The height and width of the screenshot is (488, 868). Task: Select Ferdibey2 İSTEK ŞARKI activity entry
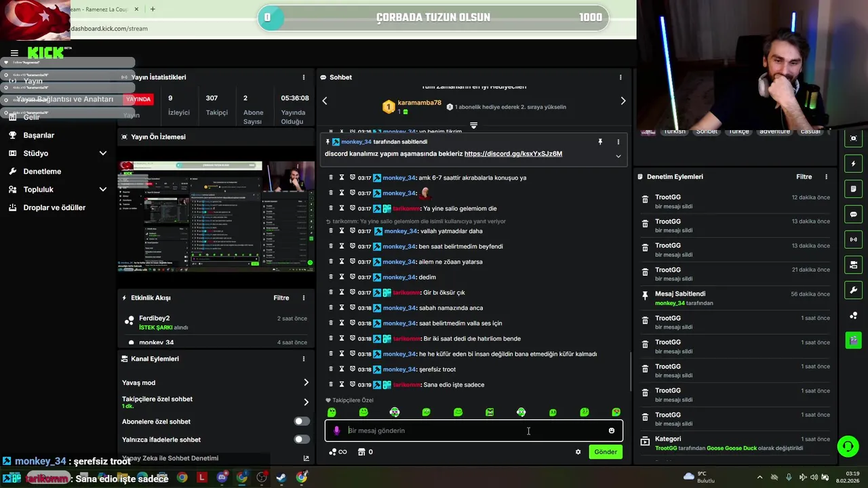216,323
